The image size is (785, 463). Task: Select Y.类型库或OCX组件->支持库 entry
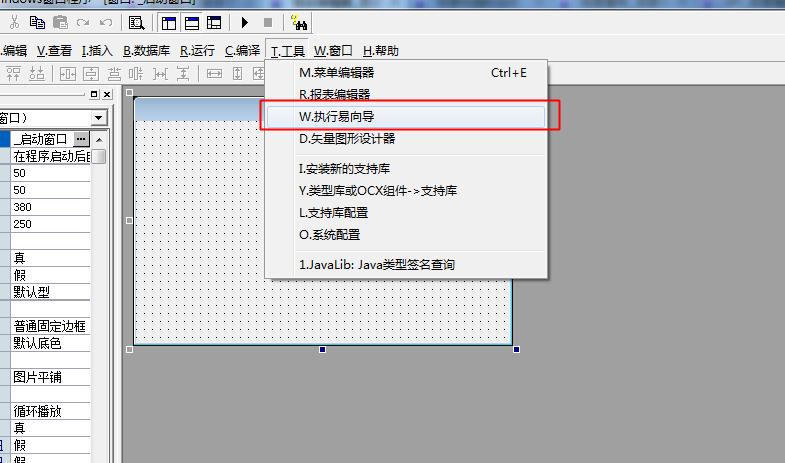pos(406,191)
